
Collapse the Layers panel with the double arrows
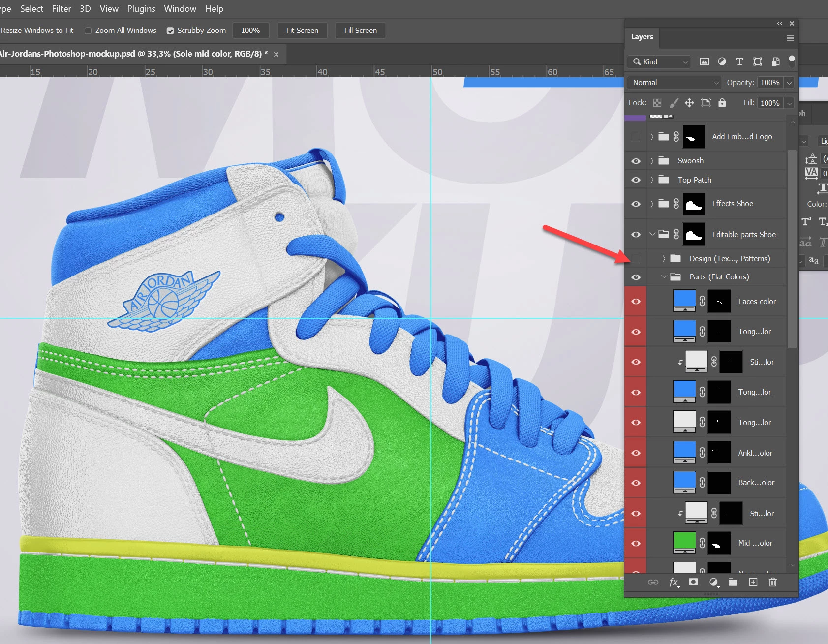tap(779, 24)
